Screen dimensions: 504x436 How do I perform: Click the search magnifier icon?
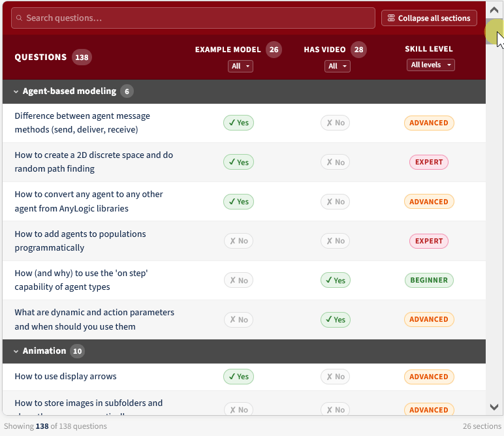pyautogui.click(x=20, y=18)
